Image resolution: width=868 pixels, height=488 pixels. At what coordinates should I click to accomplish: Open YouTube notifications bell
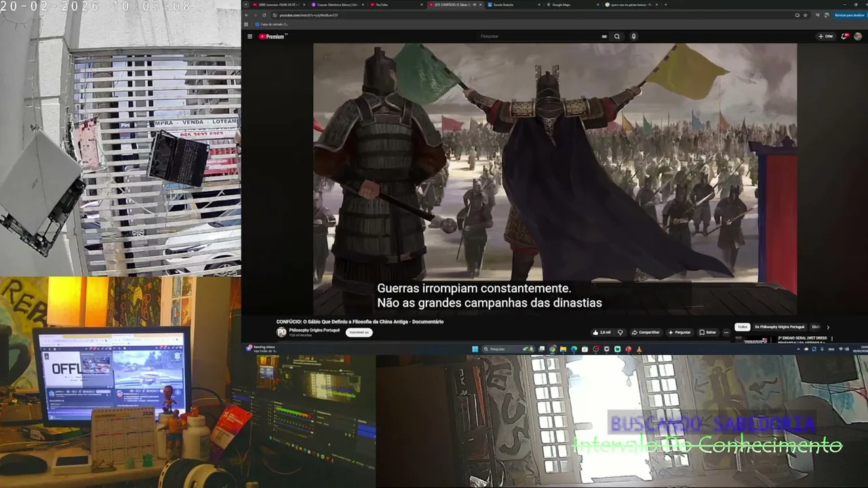click(846, 37)
